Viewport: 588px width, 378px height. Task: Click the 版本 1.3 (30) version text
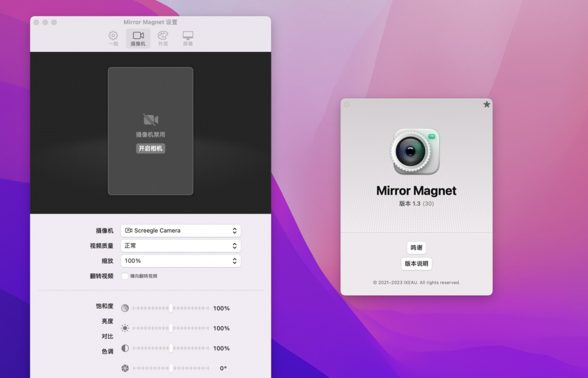click(x=416, y=203)
